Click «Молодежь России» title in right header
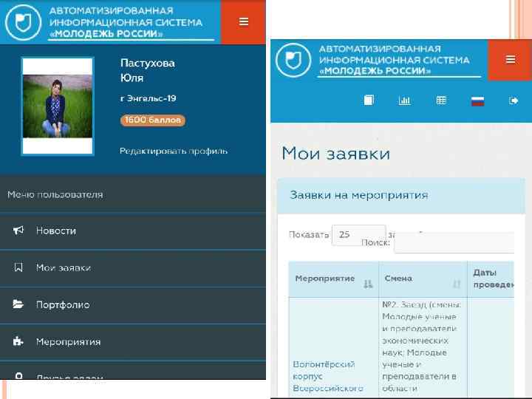 pyautogui.click(x=375, y=71)
